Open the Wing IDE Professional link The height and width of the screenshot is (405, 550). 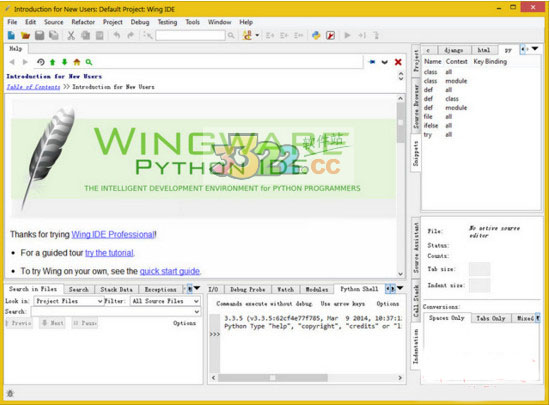coord(113,234)
